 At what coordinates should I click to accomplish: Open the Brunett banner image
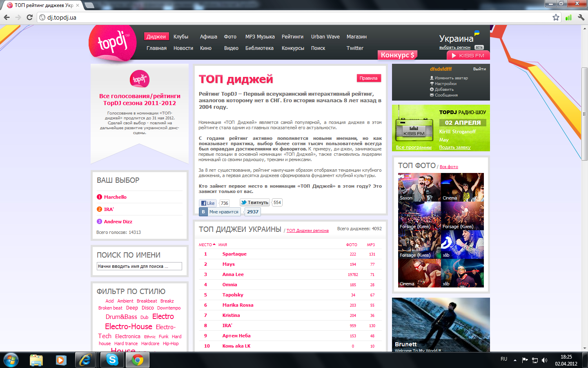click(441, 325)
